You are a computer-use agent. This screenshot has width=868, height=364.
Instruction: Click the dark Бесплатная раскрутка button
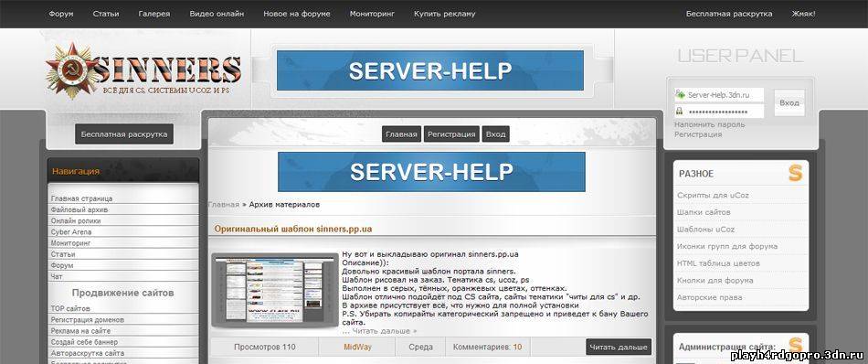(x=124, y=134)
